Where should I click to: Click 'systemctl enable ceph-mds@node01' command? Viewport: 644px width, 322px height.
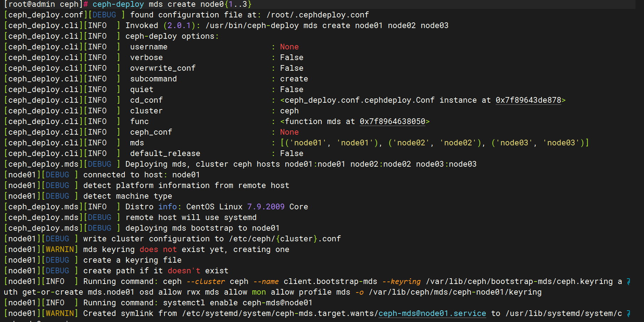[237, 303]
